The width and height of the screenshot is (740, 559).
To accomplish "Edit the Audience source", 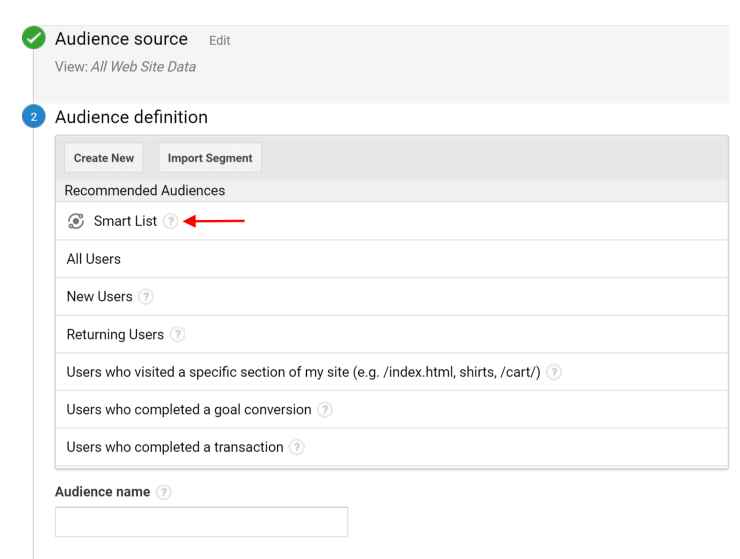I will pyautogui.click(x=219, y=41).
